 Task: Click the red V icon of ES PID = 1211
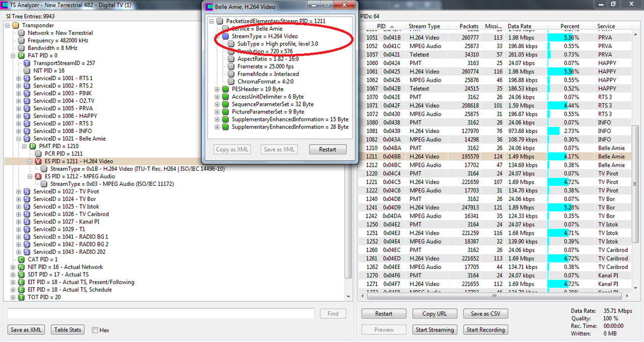(38, 161)
